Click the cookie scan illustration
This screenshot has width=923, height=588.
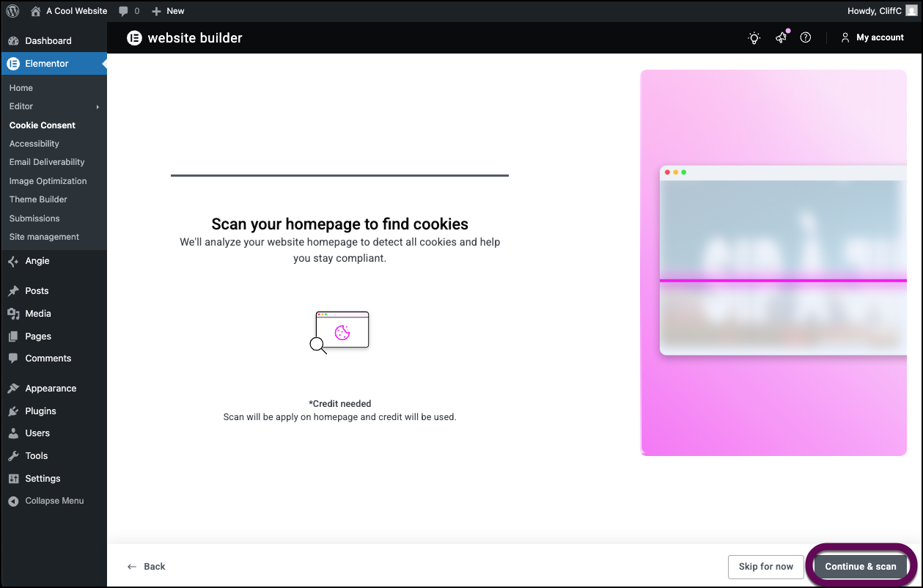[339, 332]
